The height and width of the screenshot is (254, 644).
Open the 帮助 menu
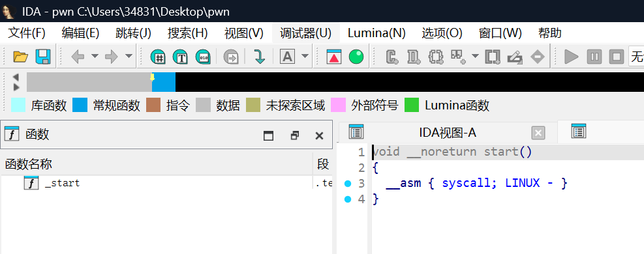(x=550, y=33)
